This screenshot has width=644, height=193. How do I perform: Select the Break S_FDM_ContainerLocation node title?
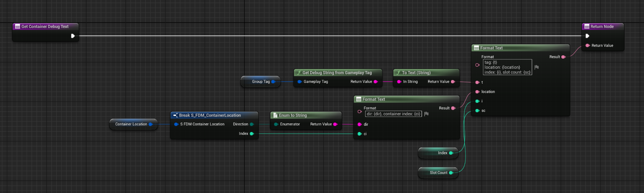(x=210, y=115)
